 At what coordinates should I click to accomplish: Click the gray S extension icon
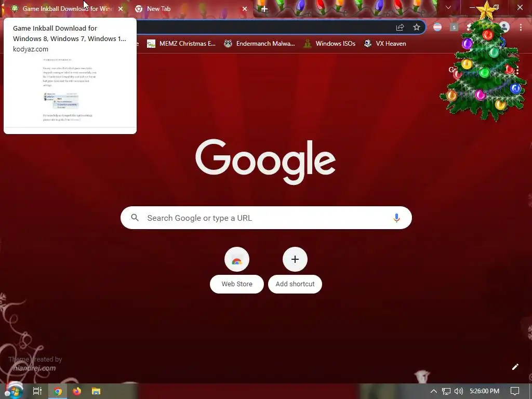pos(454,27)
